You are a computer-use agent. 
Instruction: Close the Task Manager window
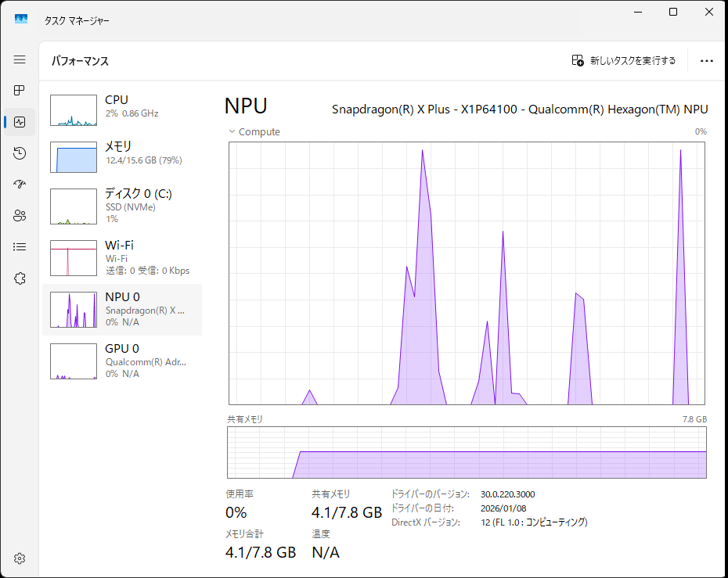pos(709,12)
